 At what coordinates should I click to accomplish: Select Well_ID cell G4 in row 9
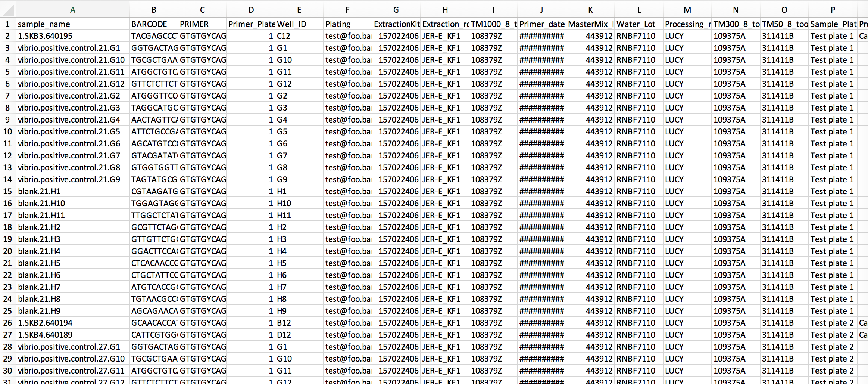[x=299, y=120]
